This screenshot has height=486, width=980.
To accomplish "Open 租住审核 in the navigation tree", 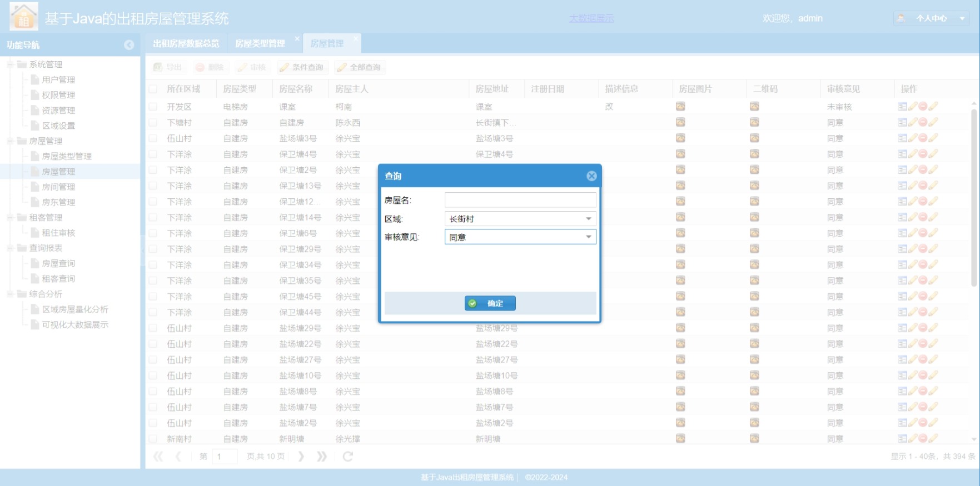I will point(58,233).
